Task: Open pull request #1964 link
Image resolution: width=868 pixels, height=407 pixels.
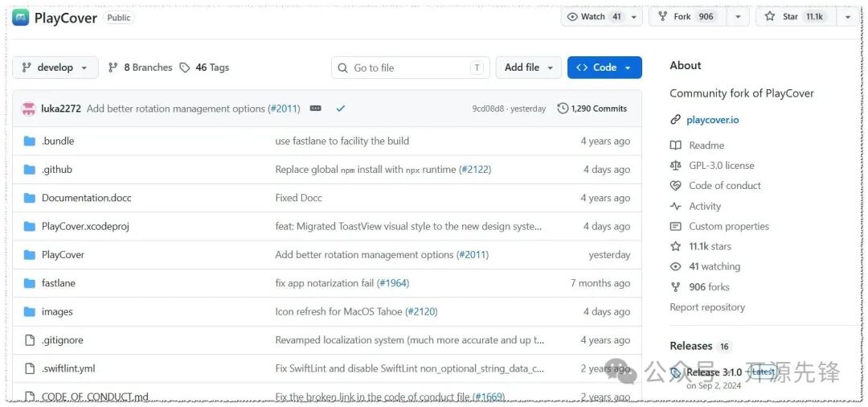Action: pos(393,283)
